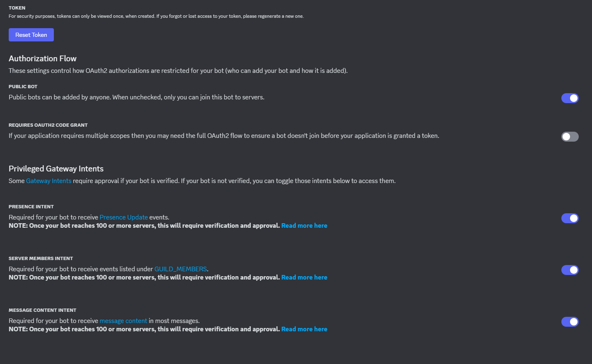Open Read more here under Message Content Intent

(304, 329)
